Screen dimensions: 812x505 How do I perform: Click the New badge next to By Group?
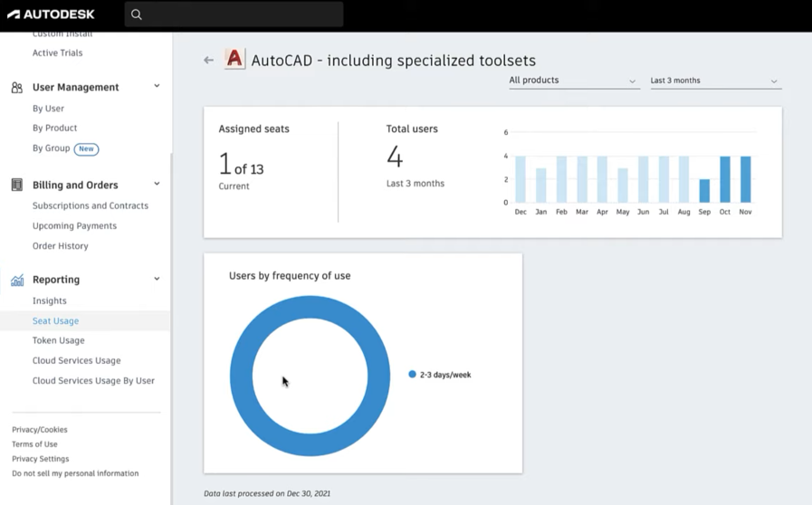[x=86, y=148]
